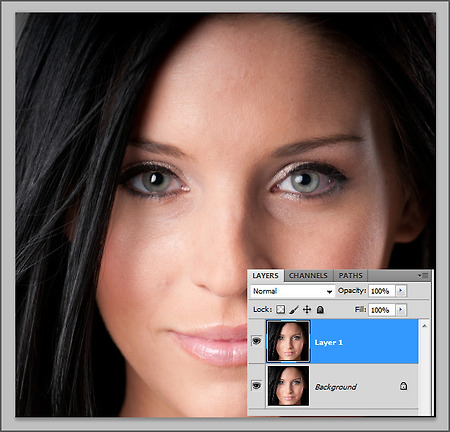Click the Fill percentage field
Viewport: 450px width, 432px height.
click(381, 310)
